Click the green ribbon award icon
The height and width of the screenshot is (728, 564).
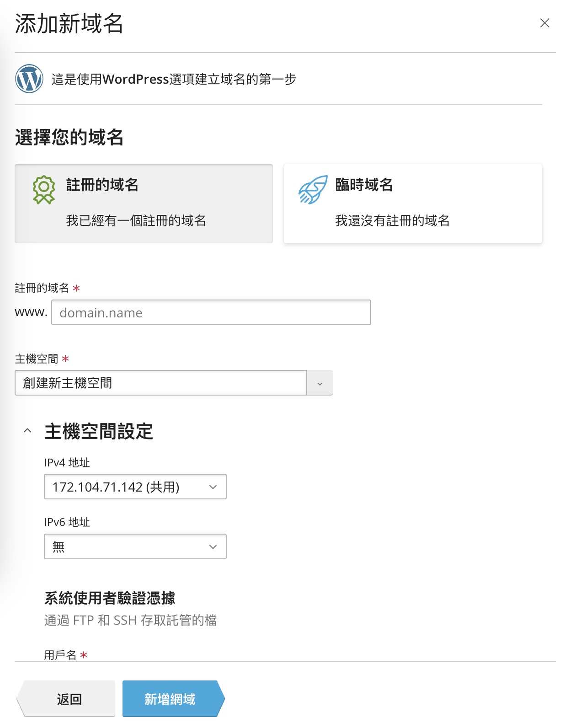coord(44,189)
